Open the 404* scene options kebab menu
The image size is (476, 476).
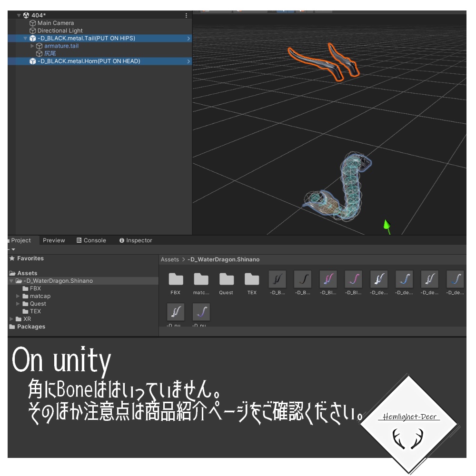pos(186,15)
